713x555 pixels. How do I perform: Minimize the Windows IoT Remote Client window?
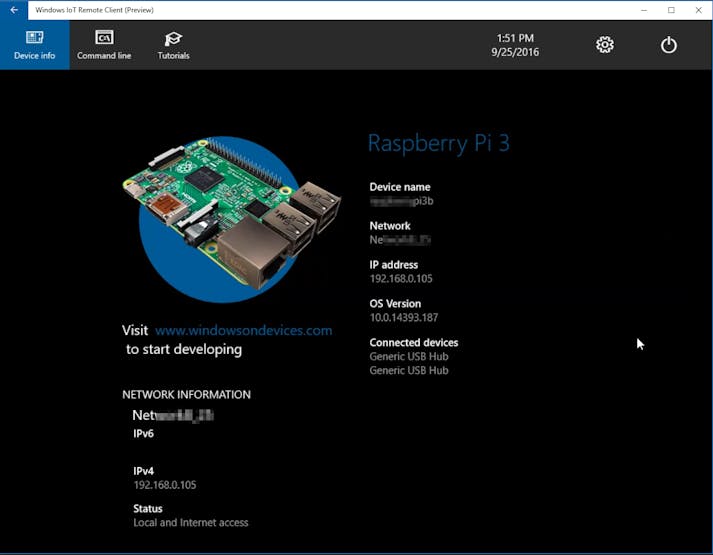644,10
